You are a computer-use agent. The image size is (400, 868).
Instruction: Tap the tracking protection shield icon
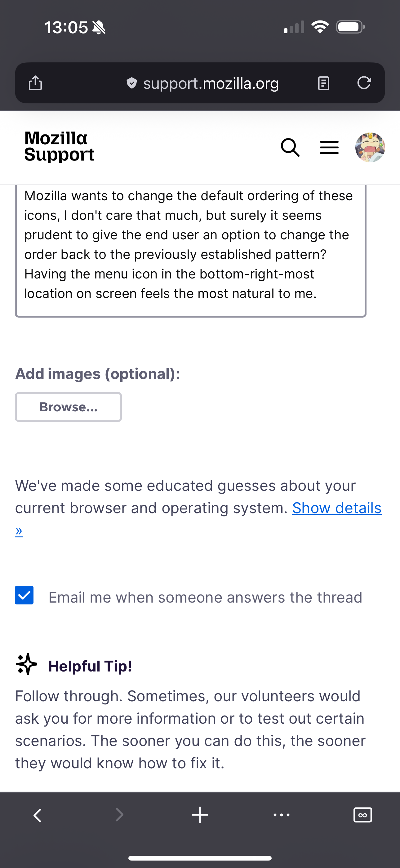pos(132,83)
